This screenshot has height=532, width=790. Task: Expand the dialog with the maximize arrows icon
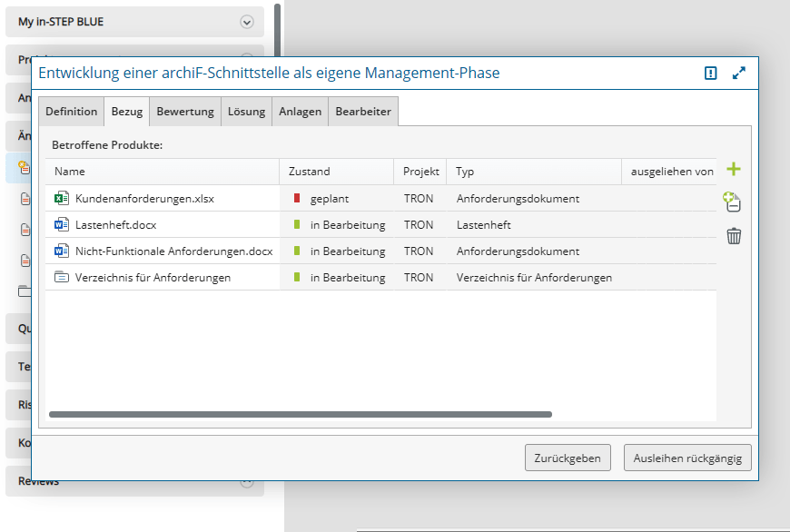(739, 74)
